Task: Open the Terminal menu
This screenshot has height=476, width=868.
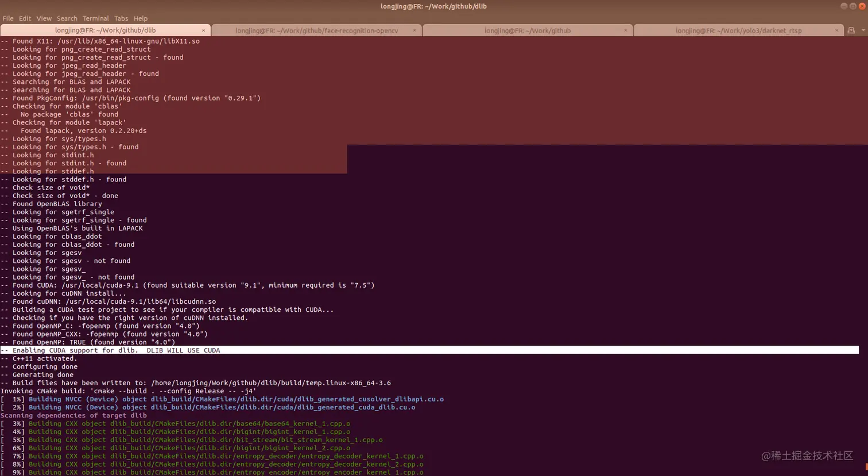Action: click(95, 18)
